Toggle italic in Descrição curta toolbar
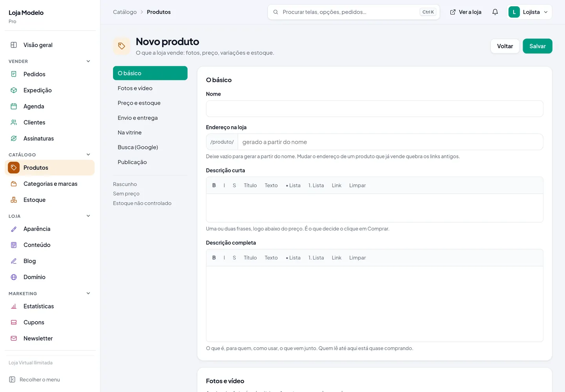 224,185
